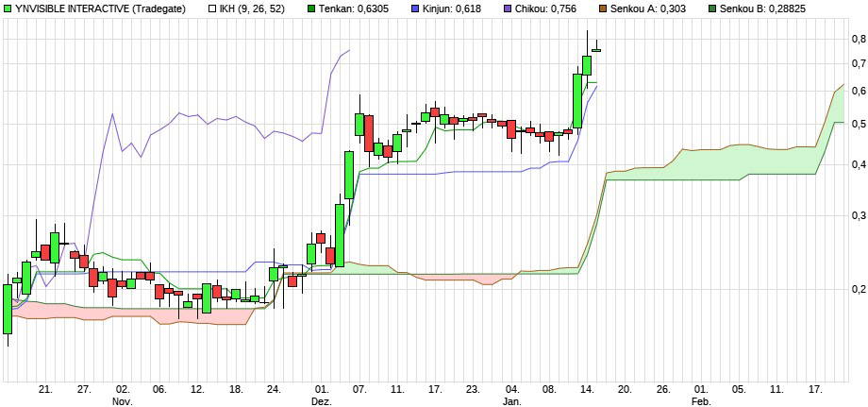Click the 0,5 price axis label
This screenshot has width=868, height=407.
[x=859, y=124]
